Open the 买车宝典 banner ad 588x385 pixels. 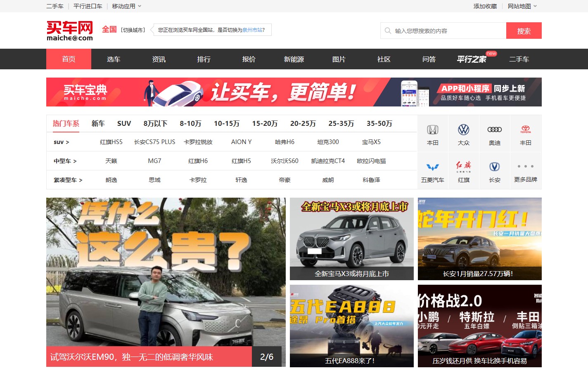294,92
